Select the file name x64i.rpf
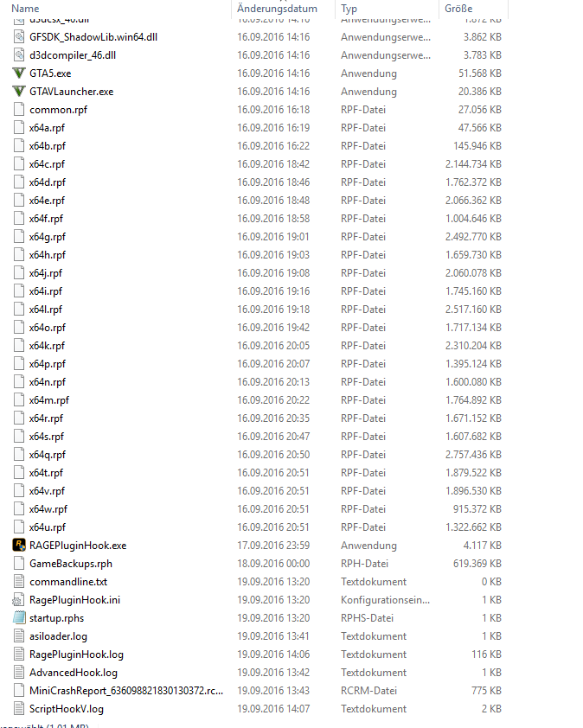This screenshot has height=728, width=583. coord(46,291)
